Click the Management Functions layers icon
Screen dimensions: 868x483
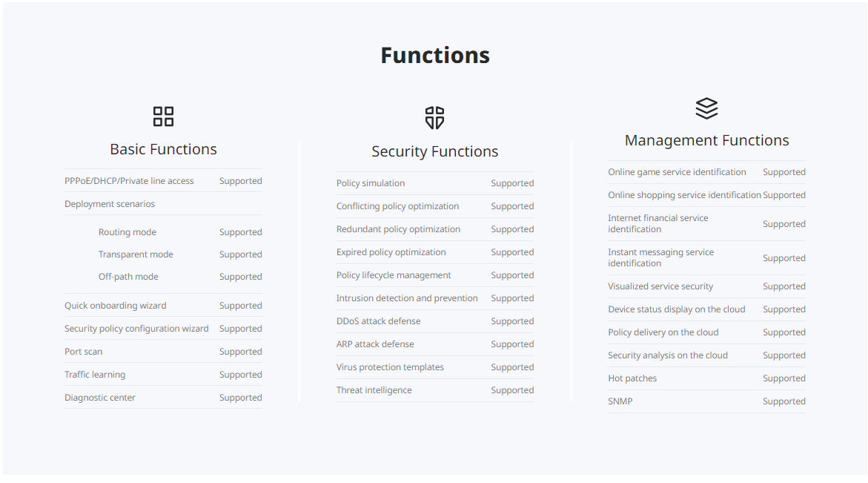tap(706, 108)
